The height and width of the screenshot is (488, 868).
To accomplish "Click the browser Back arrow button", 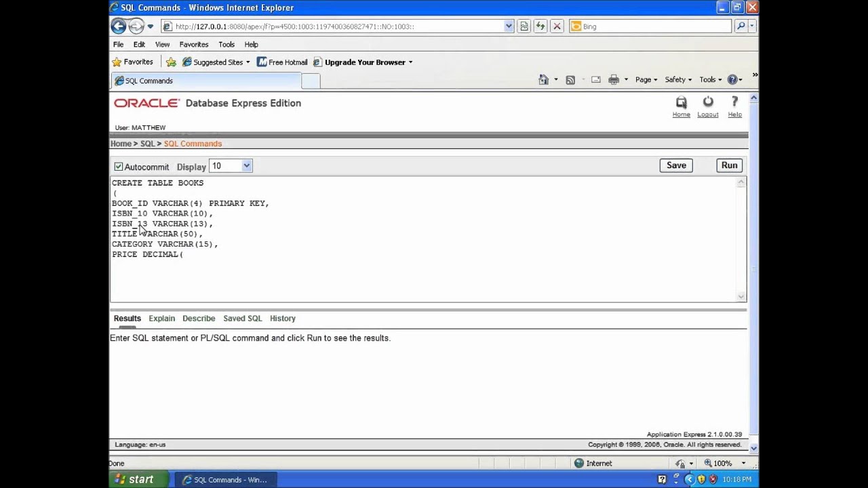I will click(x=119, y=26).
